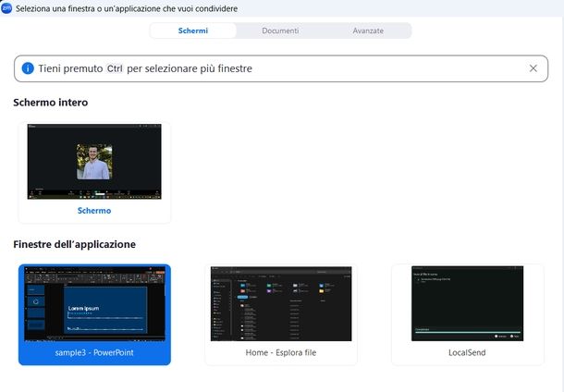The image size is (564, 392).
Task: Click the Finestre dell'applicazione heading
Action: point(75,245)
